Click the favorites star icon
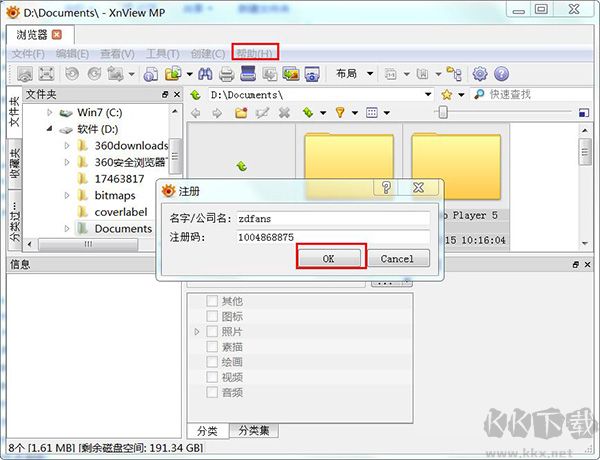The width and height of the screenshot is (600, 460). (447, 95)
